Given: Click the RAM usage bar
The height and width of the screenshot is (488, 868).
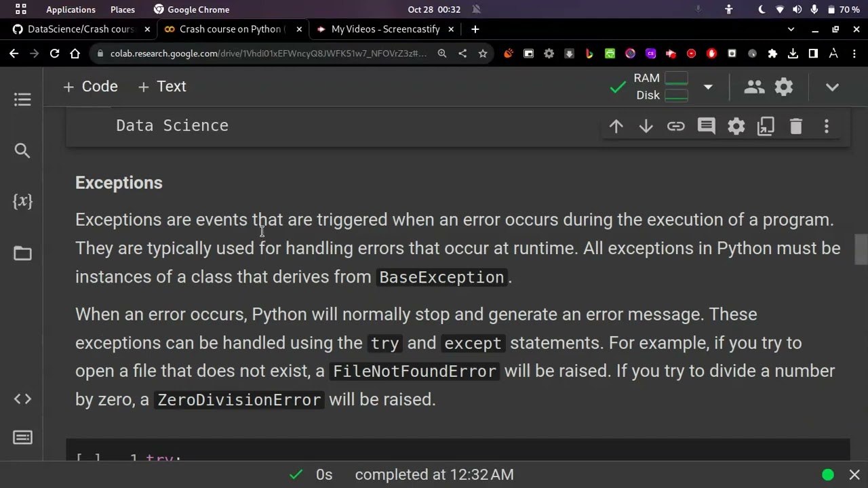Looking at the screenshot, I should 676,79.
